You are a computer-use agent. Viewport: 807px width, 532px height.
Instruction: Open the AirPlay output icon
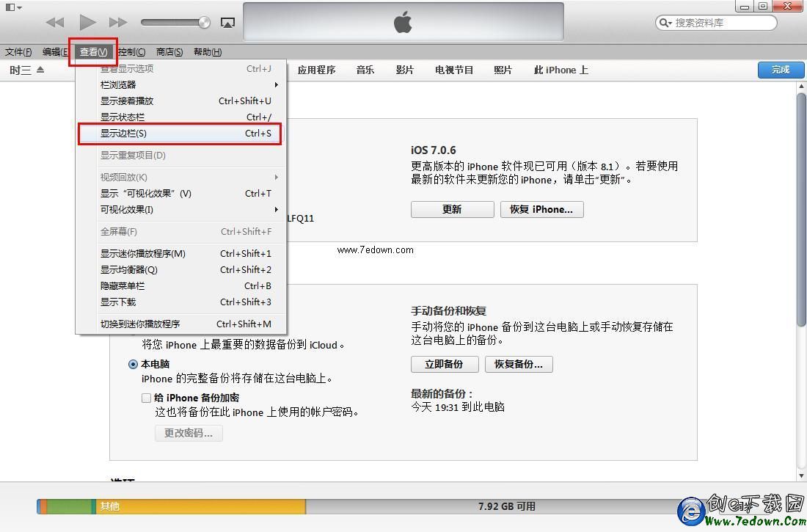click(227, 23)
